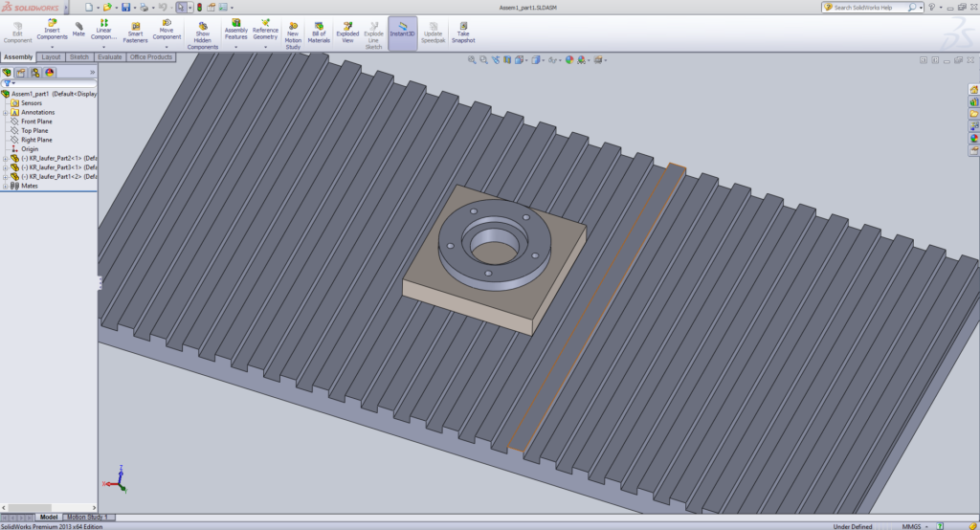Open Linear Component Pattern dropdown arrow
This screenshot has height=530, width=980.
103,48
